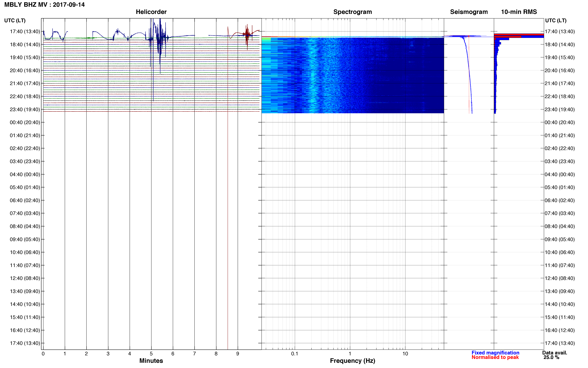
Task: Click left time label '12:40 (08:40)'
Action: pos(25,278)
